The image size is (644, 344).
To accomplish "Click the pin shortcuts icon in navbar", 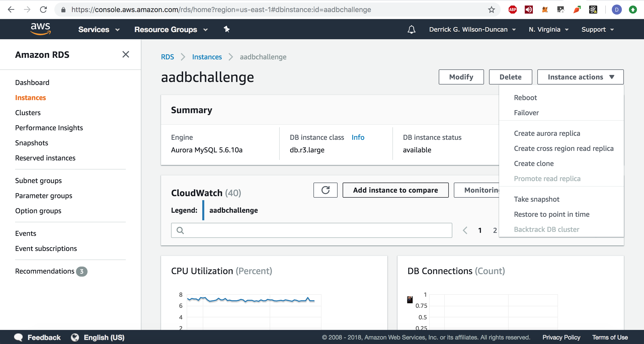I will (227, 29).
